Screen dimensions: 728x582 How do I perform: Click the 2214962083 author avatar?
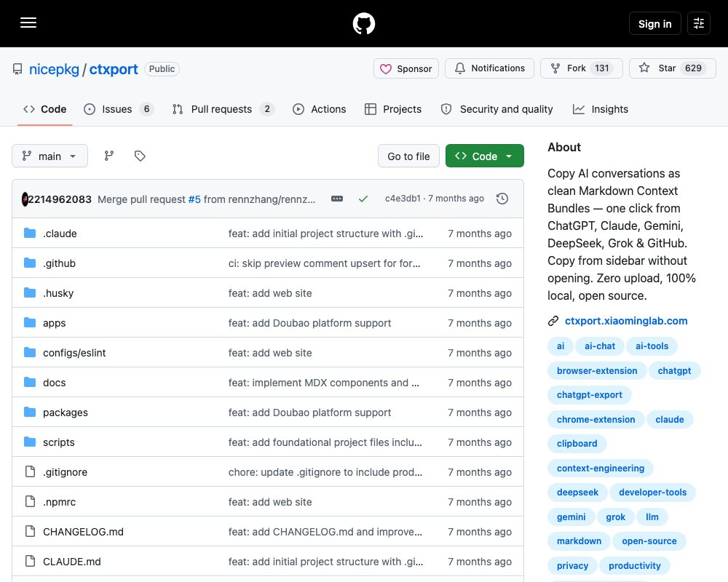25,199
